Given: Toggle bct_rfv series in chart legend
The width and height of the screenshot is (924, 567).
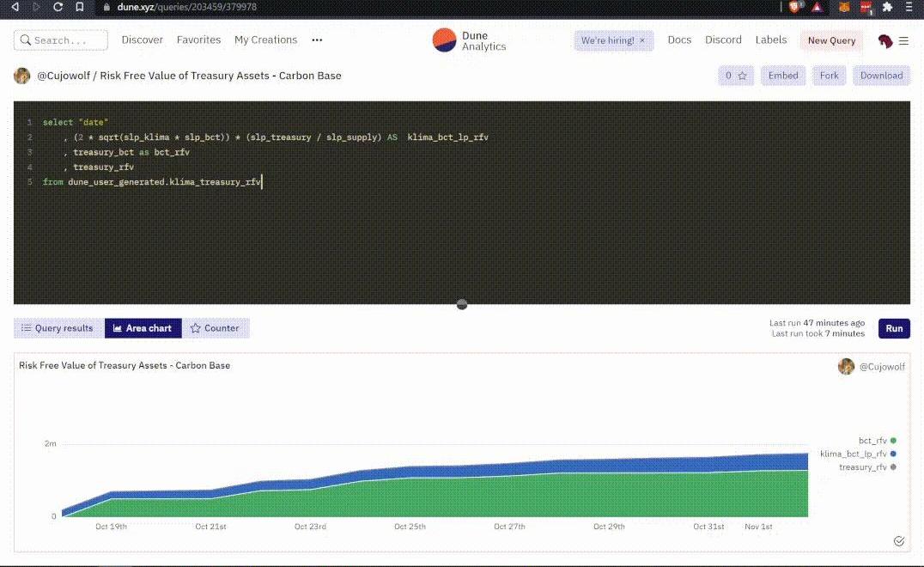Looking at the screenshot, I should 872,441.
